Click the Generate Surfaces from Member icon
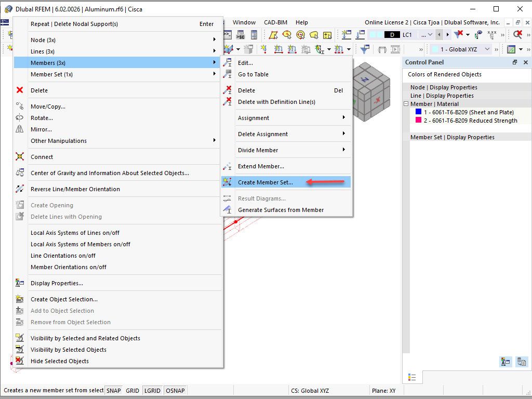 click(x=228, y=210)
